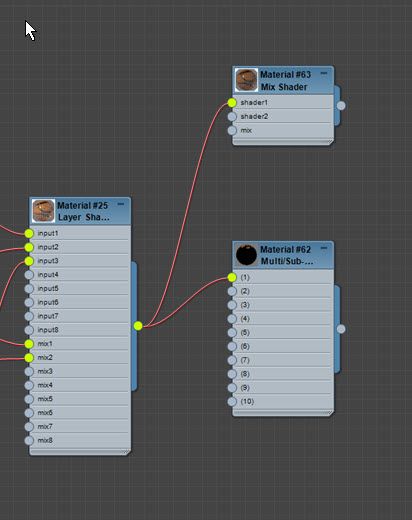Click the (1) socket on Multi/Sub node
Image resolution: width=412 pixels, height=520 pixels.
[232, 277]
